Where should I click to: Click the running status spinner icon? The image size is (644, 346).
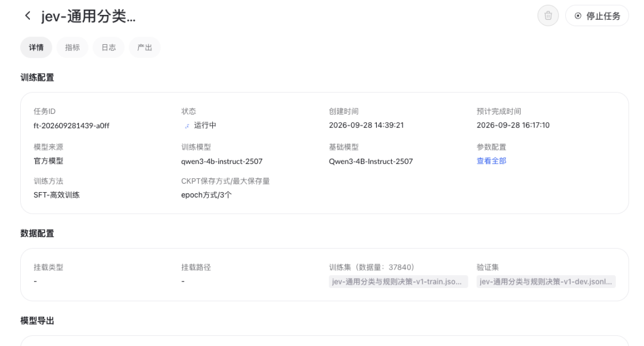point(187,126)
